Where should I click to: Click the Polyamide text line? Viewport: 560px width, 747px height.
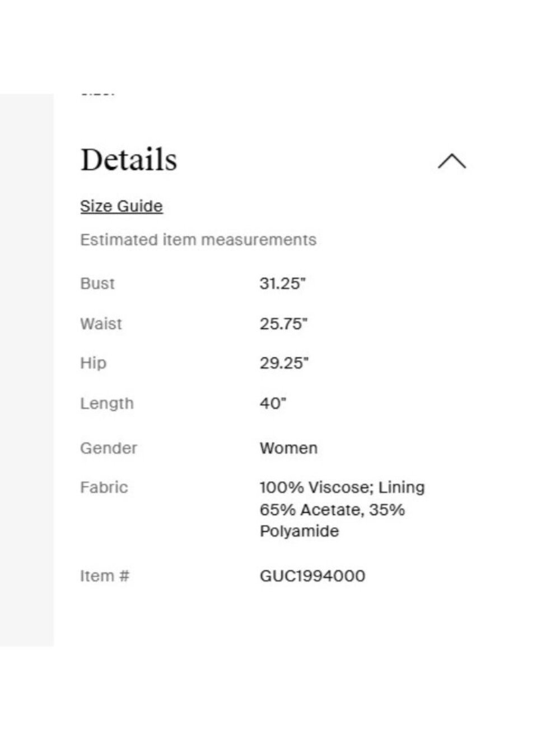[x=299, y=531]
